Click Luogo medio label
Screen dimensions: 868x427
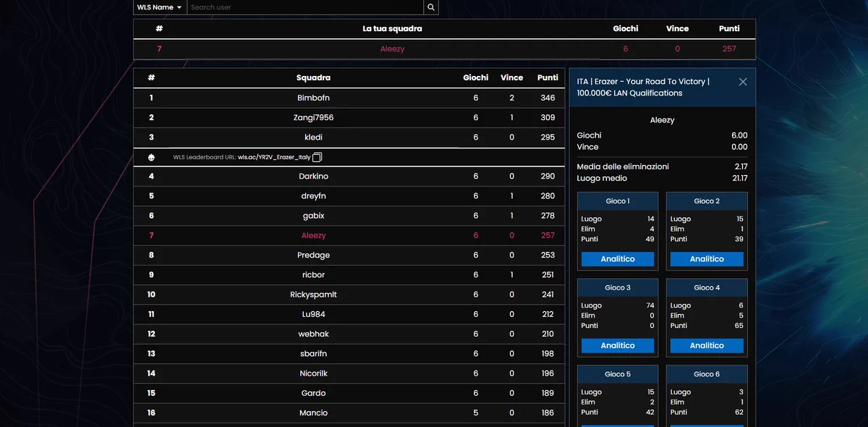(602, 178)
